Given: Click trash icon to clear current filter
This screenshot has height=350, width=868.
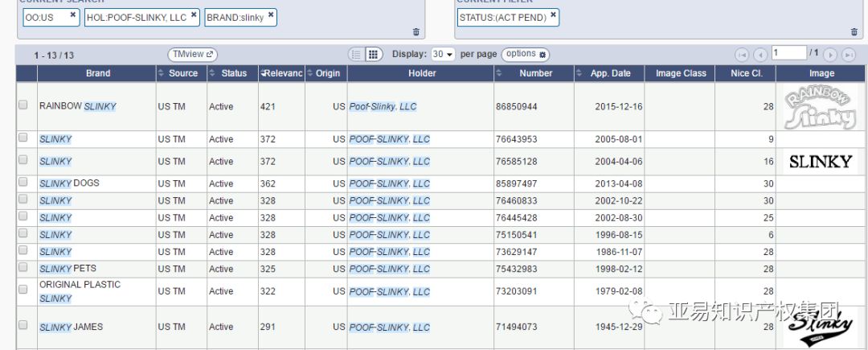Looking at the screenshot, I should (854, 31).
